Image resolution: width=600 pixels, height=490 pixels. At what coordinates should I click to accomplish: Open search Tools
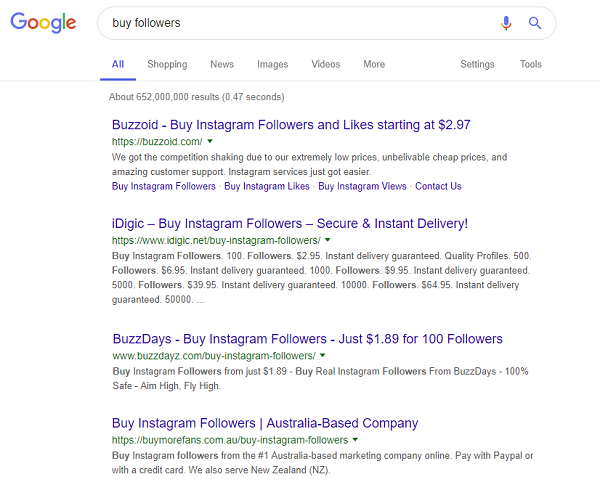[531, 64]
